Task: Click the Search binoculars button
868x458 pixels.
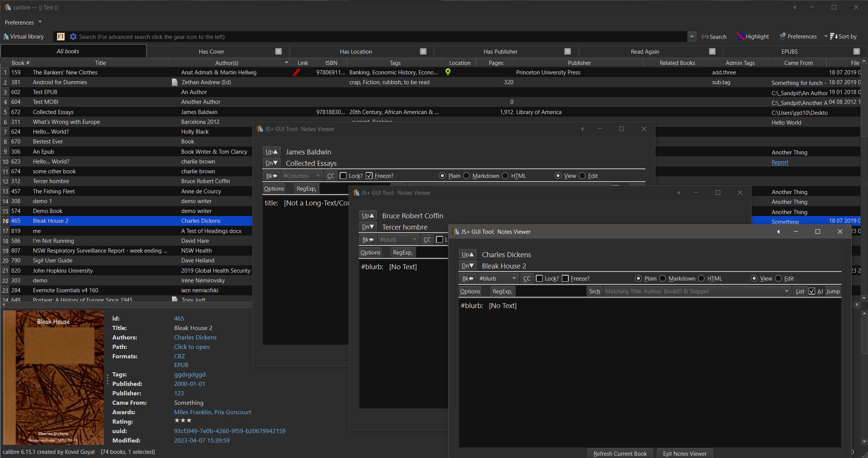Action: coord(714,37)
